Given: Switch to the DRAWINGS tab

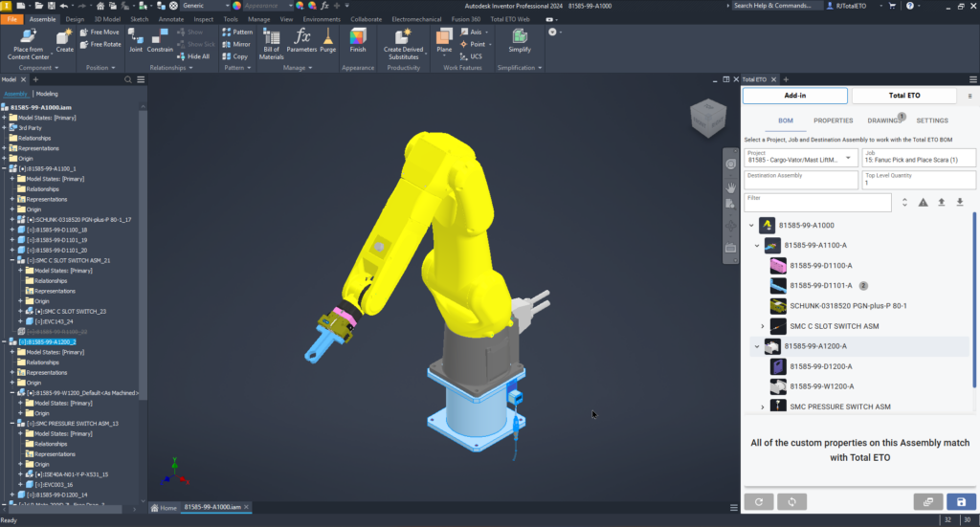Looking at the screenshot, I should (884, 121).
